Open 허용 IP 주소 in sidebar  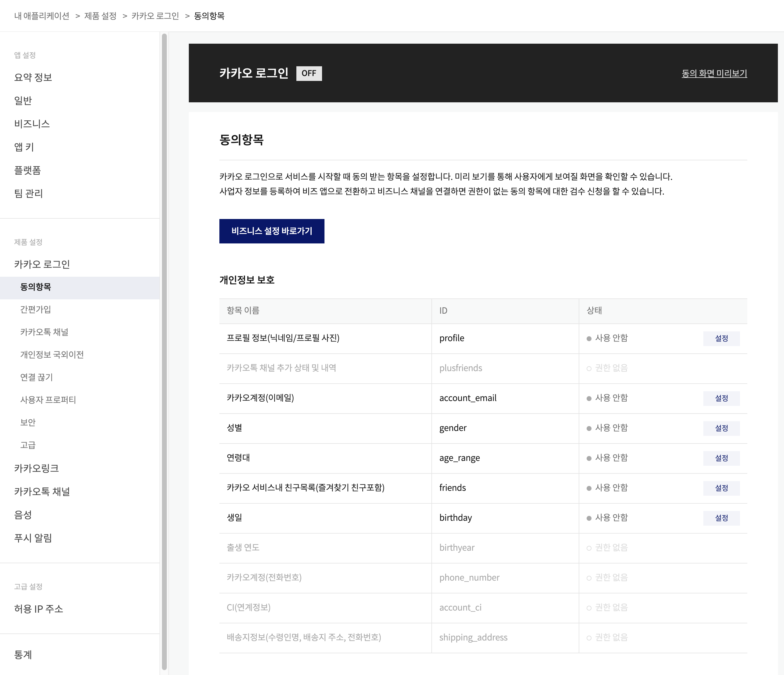tap(38, 609)
